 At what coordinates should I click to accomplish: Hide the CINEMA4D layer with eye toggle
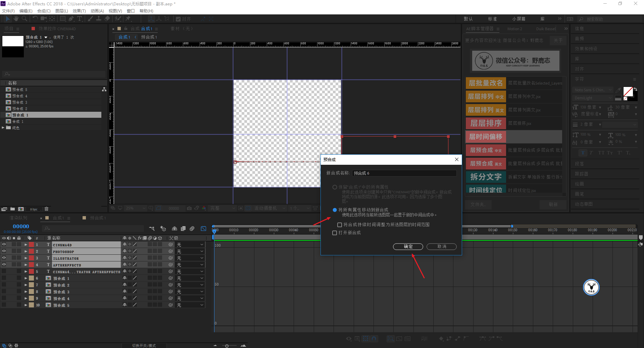tap(4, 245)
